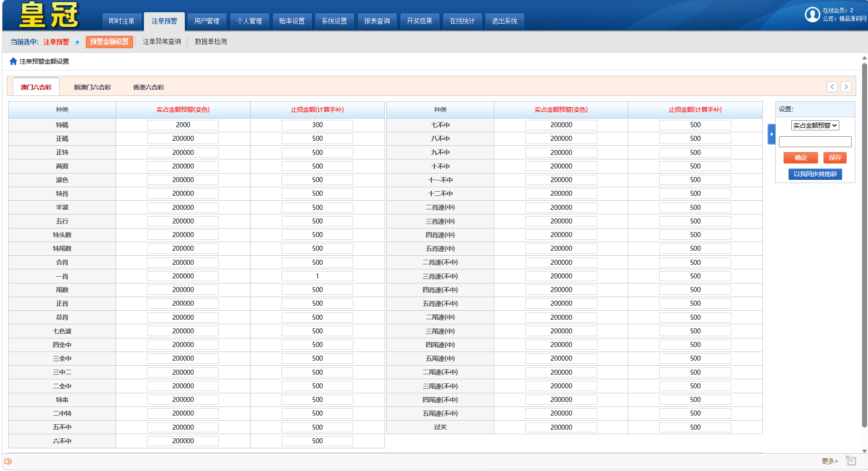Open the 注单异常查询 link
The height and width of the screenshot is (471, 868).
[162, 42]
